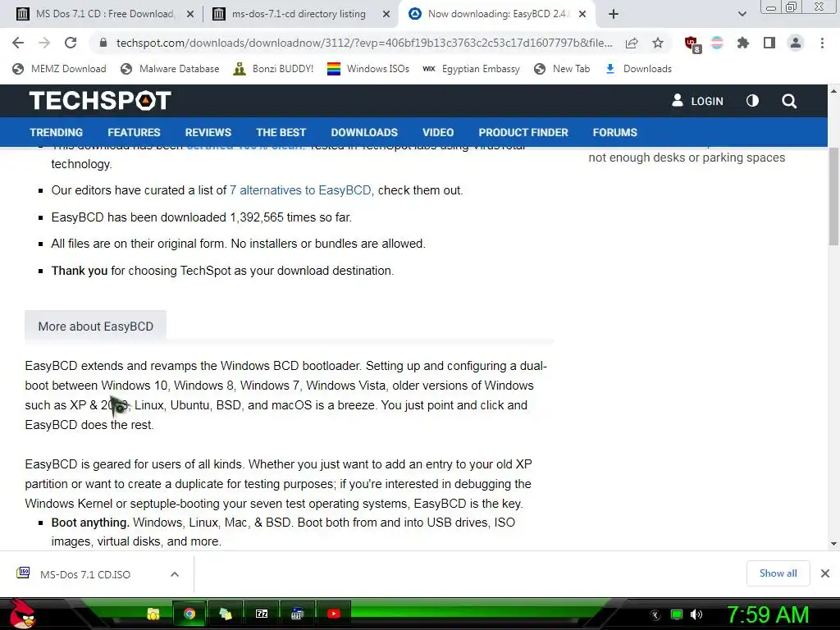Switch to MS Dos 7.1 CD tab
This screenshot has height=630, width=840.
click(x=104, y=14)
